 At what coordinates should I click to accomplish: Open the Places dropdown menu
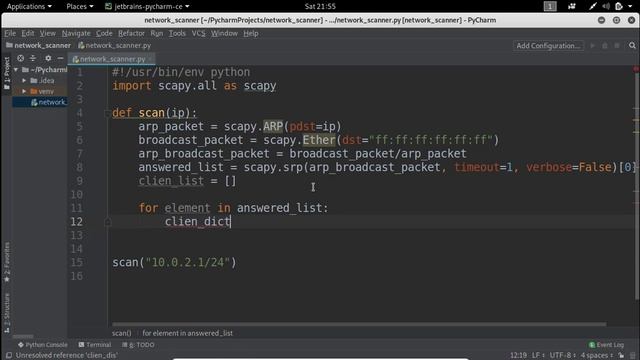tap(80, 6)
